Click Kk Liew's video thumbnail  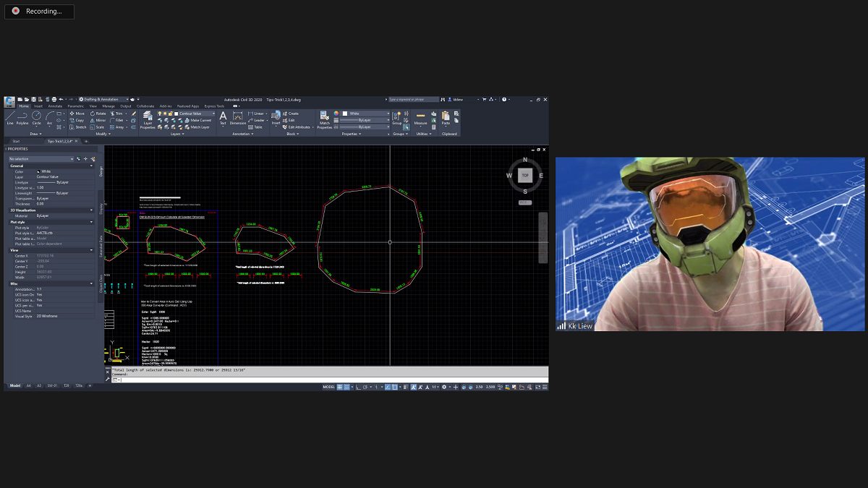coord(710,244)
